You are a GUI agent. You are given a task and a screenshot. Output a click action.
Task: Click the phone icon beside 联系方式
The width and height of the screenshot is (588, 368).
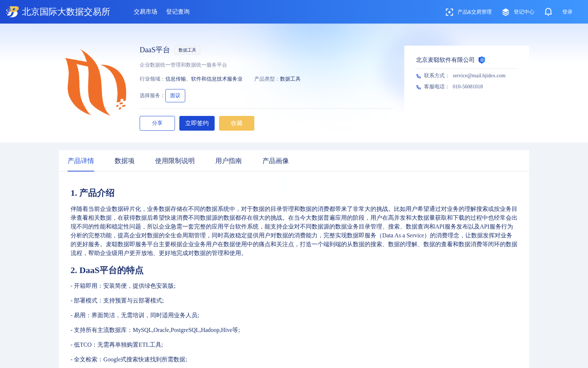[x=419, y=76]
